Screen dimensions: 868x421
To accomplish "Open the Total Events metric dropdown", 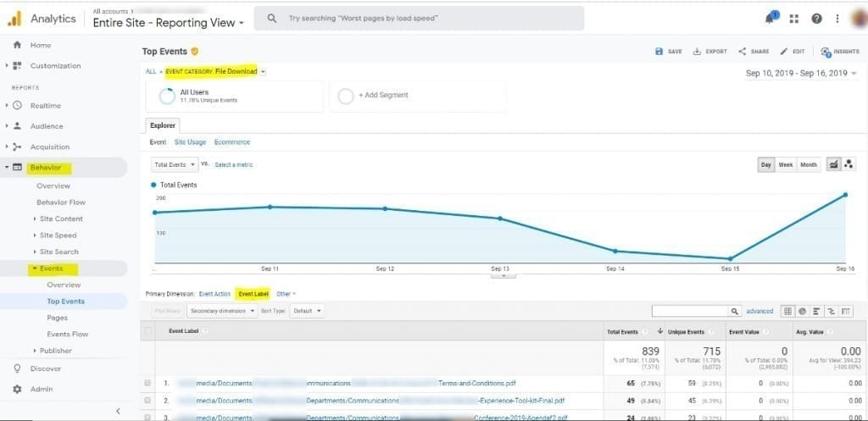I will 175,165.
